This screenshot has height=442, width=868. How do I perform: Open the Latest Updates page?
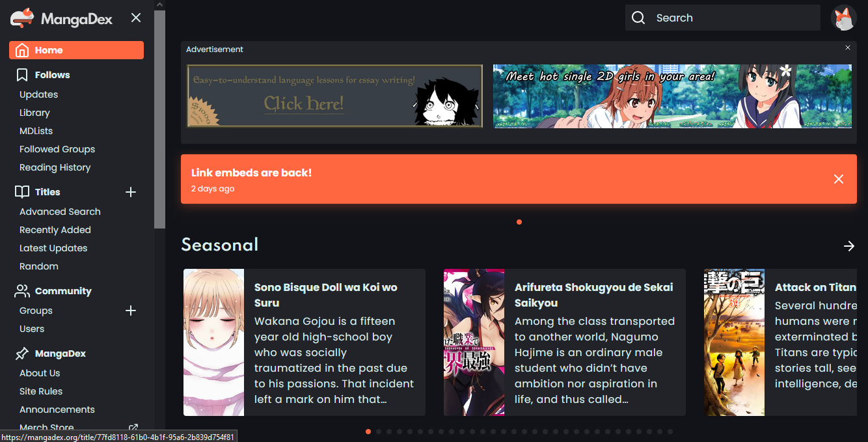coord(53,248)
